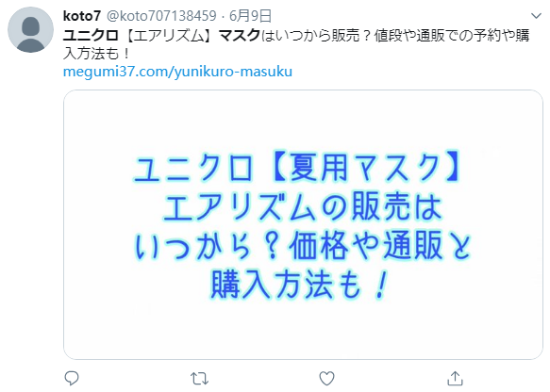Image resolution: width=550 pixels, height=392 pixels.
Task: Click the bold ユニクロ word in tweet
Action: pos(91,36)
